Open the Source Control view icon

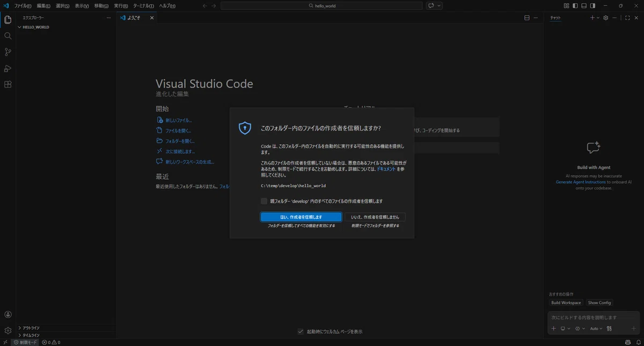click(x=8, y=52)
